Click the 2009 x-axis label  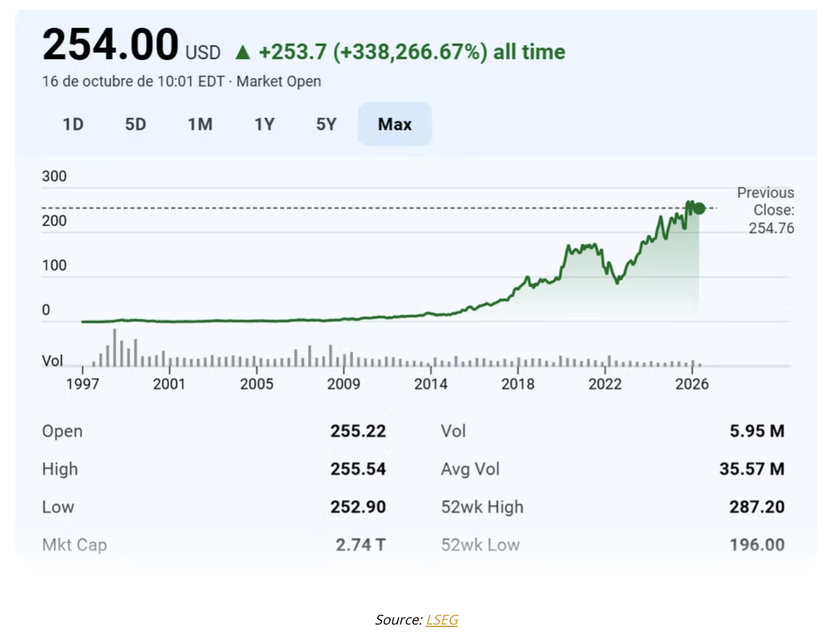pos(344,384)
